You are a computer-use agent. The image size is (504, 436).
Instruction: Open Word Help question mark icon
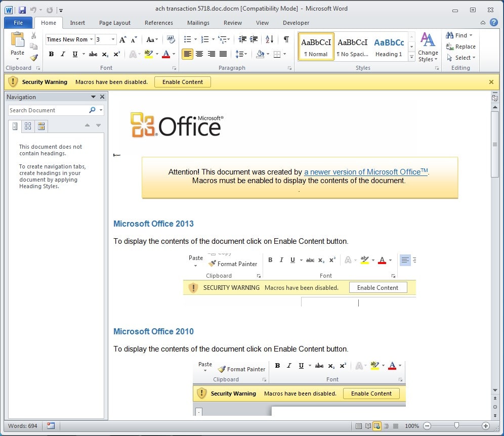click(x=494, y=22)
